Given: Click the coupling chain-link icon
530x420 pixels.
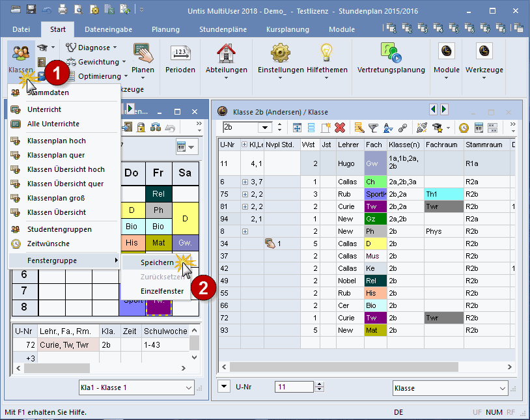Looking at the screenshot, I should coord(402,128).
